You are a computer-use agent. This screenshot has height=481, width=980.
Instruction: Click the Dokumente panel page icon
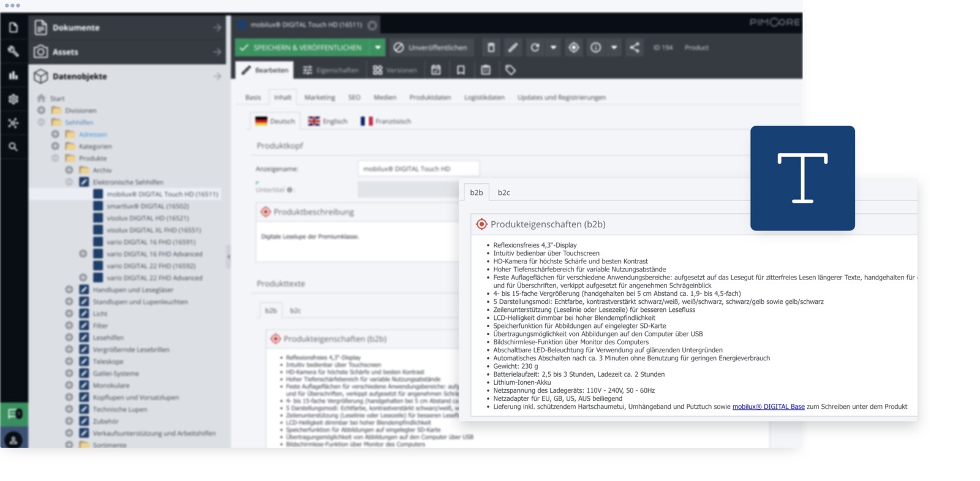tap(41, 28)
